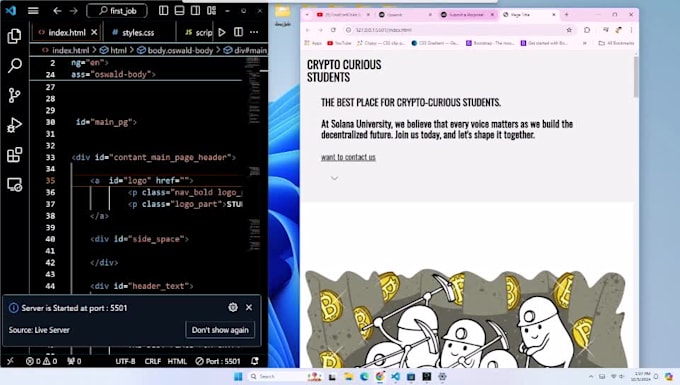Click the ports forwarded status indicator
This screenshot has width=680, height=385.
pyautogui.click(x=74, y=361)
